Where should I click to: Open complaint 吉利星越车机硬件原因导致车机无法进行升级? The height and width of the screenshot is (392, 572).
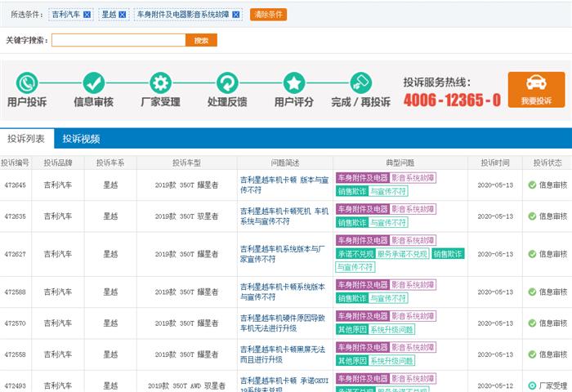(283, 323)
